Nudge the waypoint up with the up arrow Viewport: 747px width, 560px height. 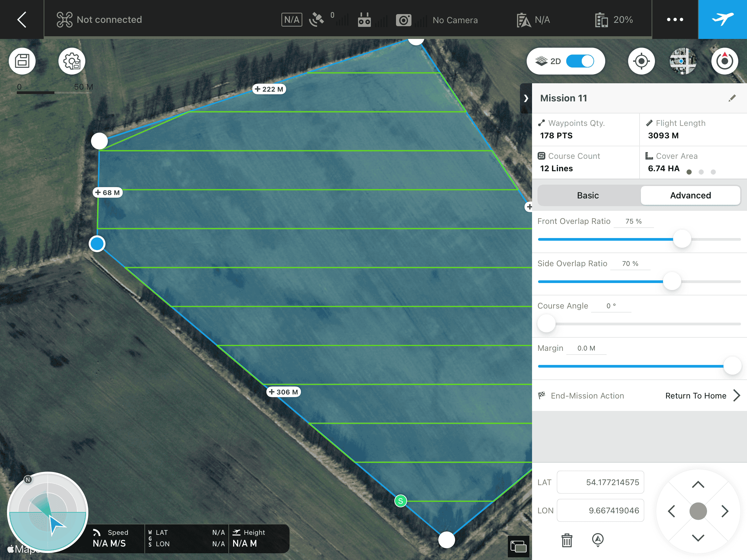coord(698,485)
